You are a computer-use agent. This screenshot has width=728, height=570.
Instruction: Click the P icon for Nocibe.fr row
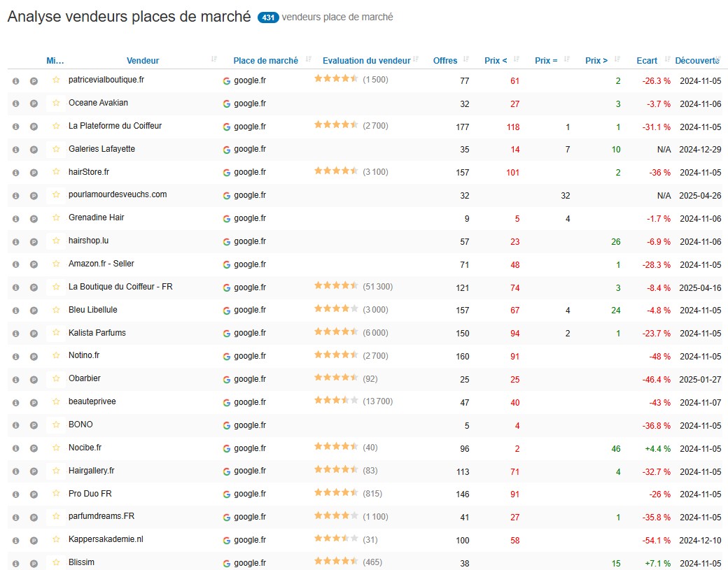click(x=34, y=448)
